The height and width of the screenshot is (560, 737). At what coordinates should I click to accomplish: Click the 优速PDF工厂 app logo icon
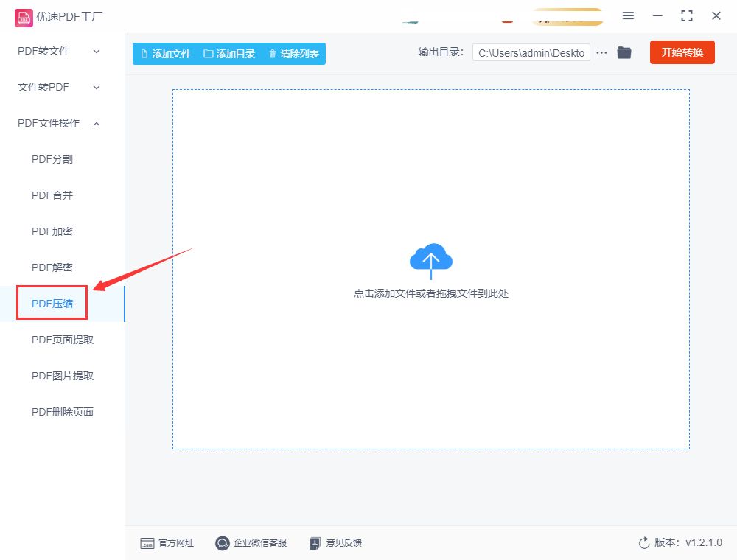point(24,18)
